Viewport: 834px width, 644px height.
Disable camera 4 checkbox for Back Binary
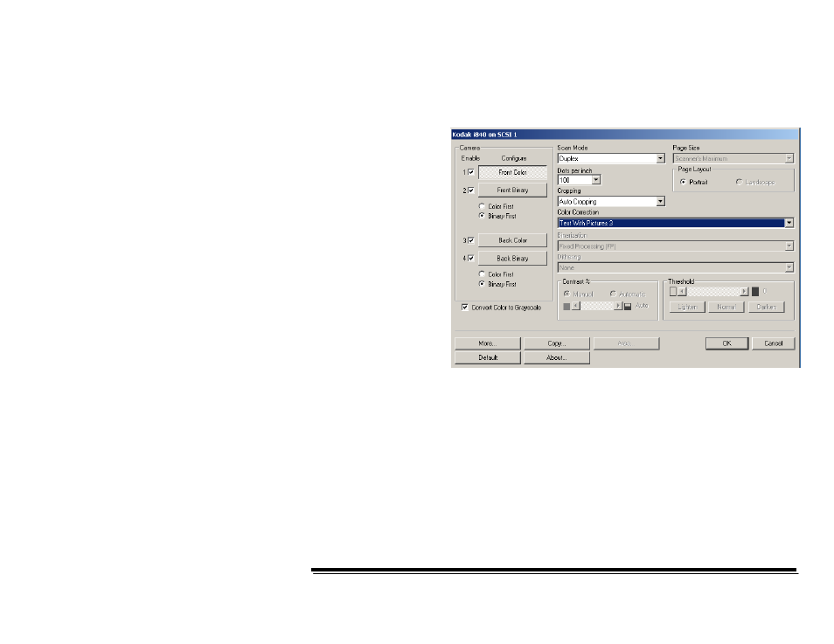click(470, 259)
